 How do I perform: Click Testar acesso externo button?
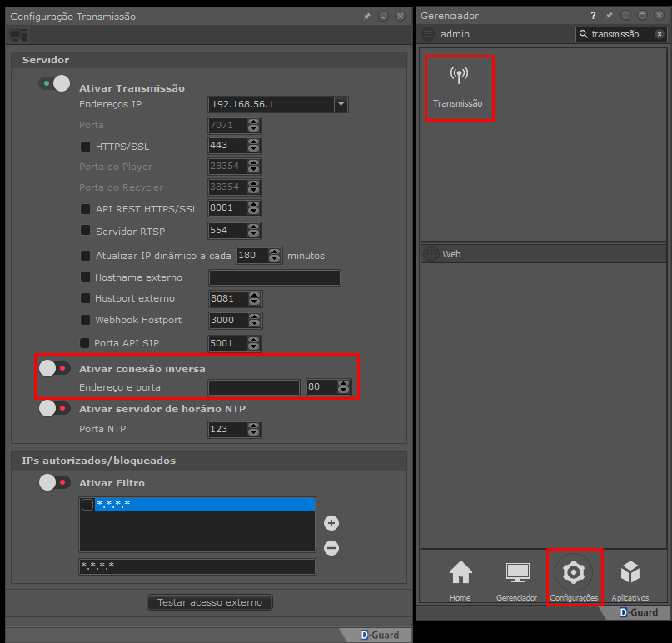[x=210, y=602]
